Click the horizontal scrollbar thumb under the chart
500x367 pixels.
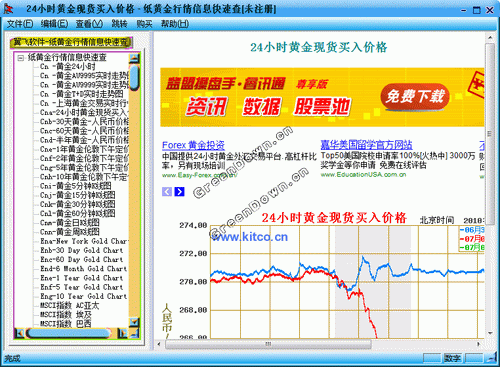coord(268,344)
